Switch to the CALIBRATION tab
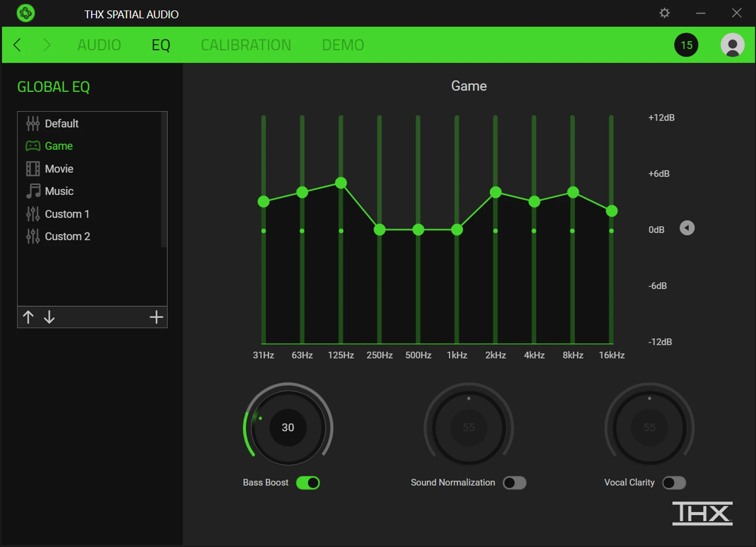This screenshot has height=547, width=756. pos(246,45)
